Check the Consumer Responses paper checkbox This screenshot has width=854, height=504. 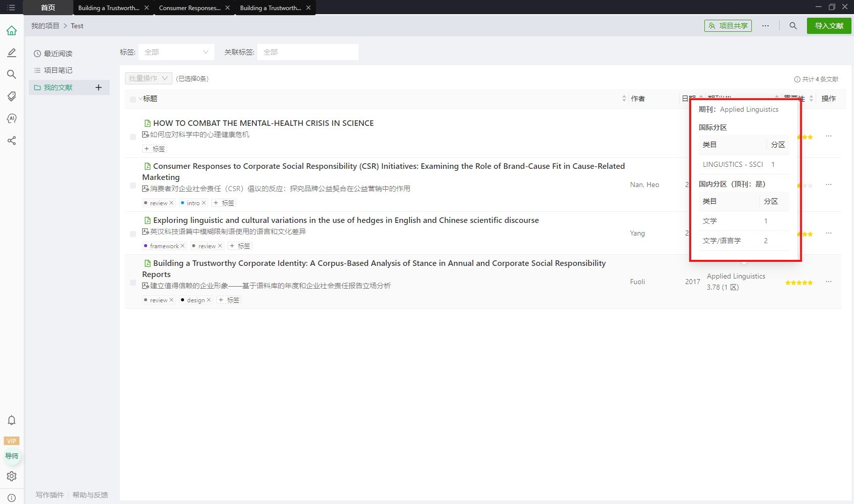[x=133, y=186]
